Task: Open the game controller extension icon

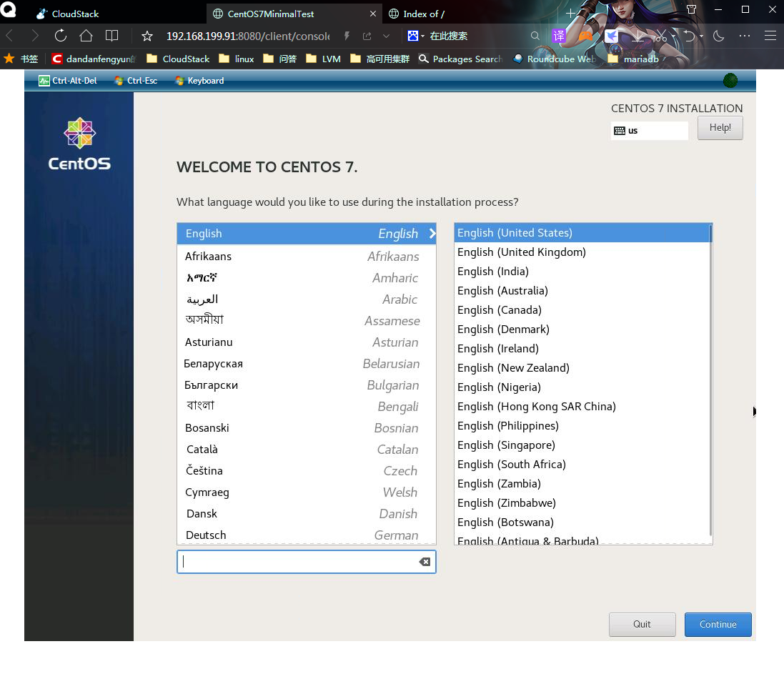Action: 585,36
